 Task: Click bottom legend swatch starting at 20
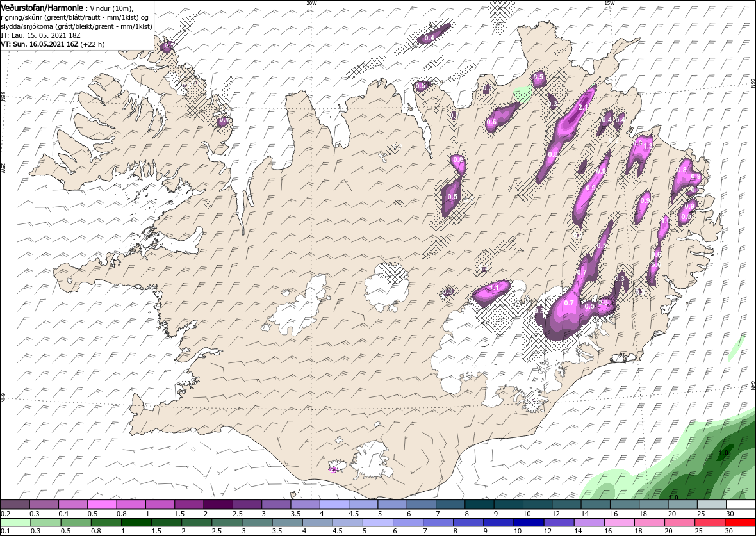[680, 523]
